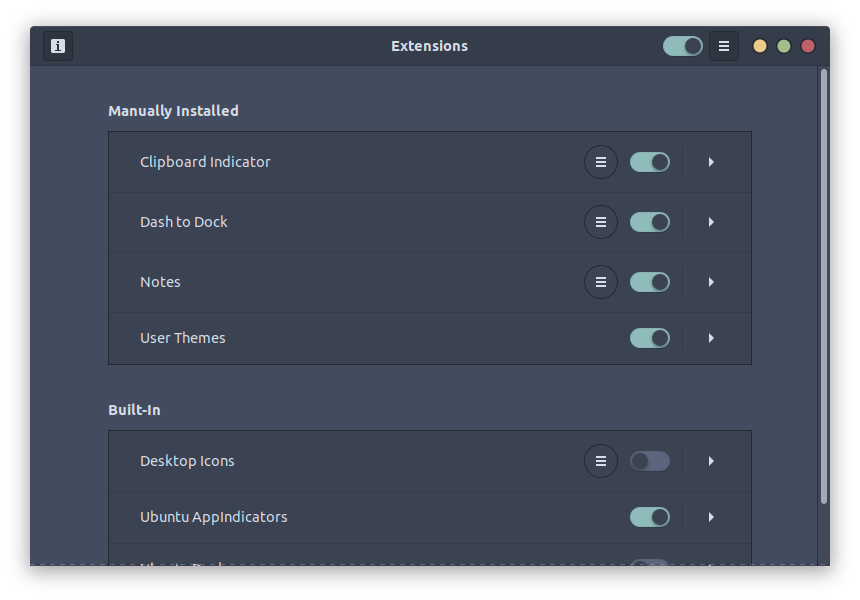Expand Desktop Icons details
Viewport: 860px width, 600px height.
[711, 461]
